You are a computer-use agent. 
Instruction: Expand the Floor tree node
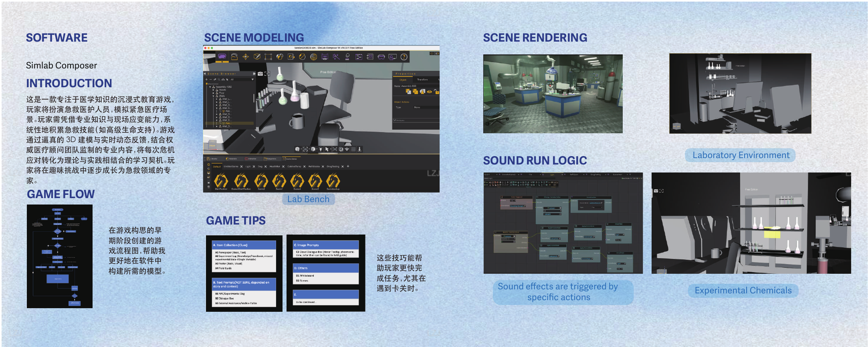click(x=214, y=93)
